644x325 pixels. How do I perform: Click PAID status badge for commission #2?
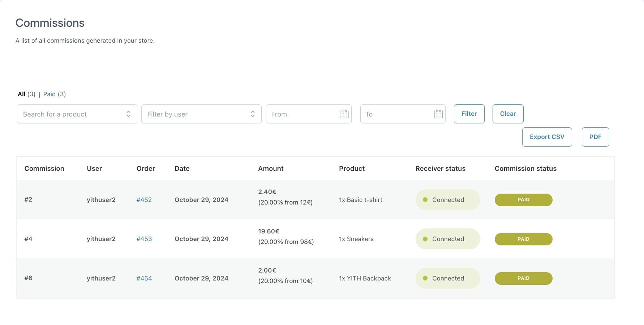coord(523,200)
